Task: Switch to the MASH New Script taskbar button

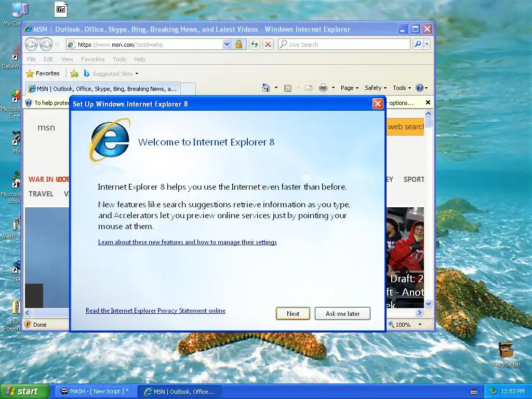Action: pos(96,391)
